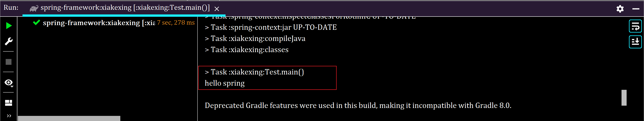This screenshot has height=121, width=644.
Task: Stop the running process with the square icon
Action: [9, 62]
